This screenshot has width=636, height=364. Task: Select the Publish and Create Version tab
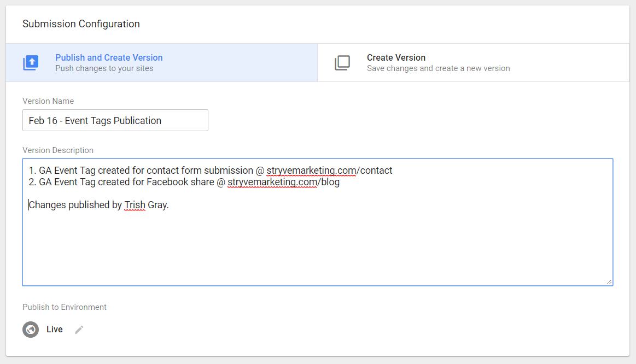click(x=162, y=63)
